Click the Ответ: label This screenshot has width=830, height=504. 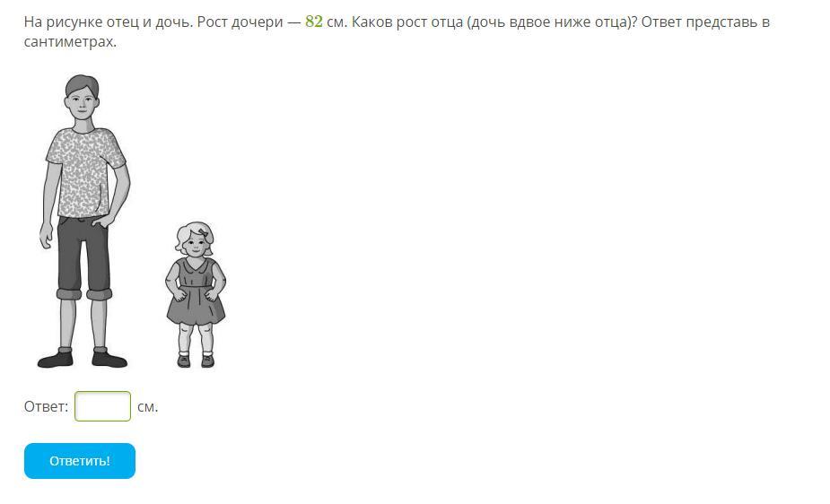(46, 406)
